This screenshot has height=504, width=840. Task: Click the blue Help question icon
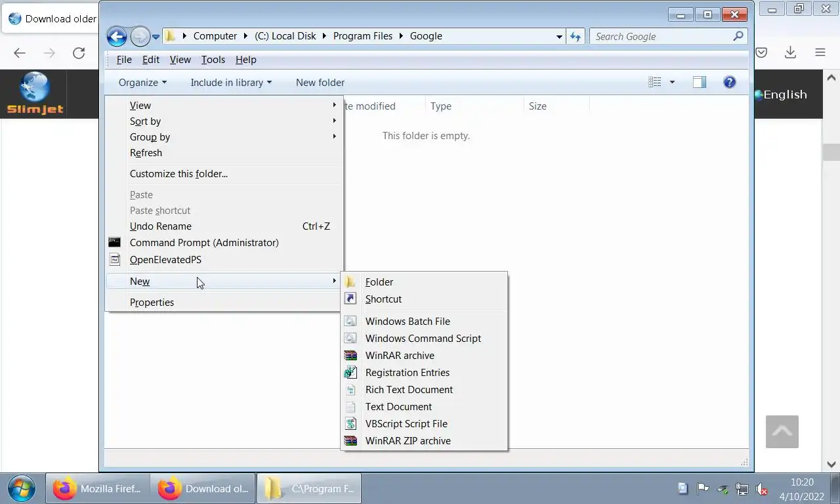click(x=730, y=82)
